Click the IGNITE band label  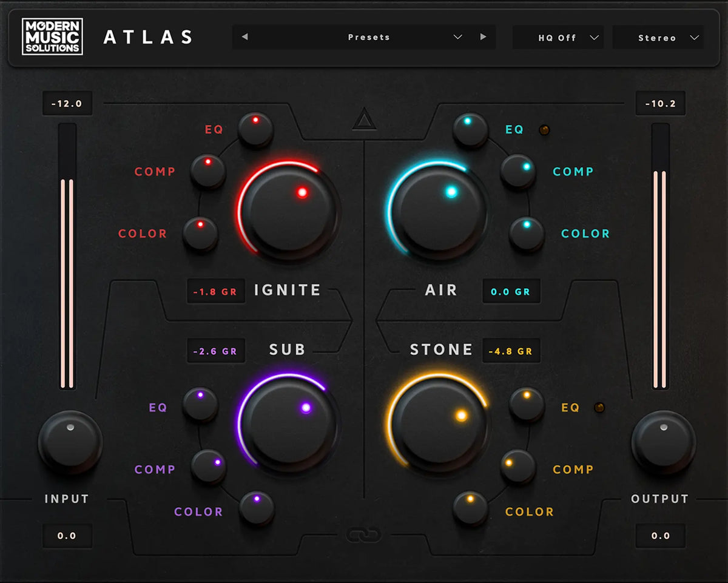[x=288, y=291]
